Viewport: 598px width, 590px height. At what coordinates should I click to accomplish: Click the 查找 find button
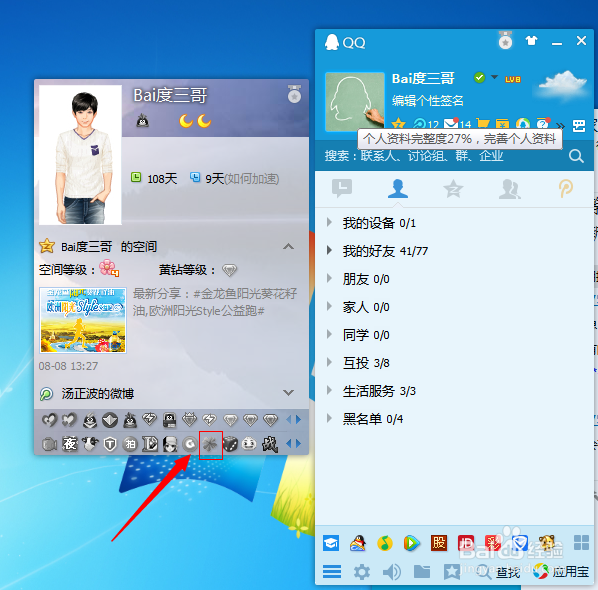499,572
